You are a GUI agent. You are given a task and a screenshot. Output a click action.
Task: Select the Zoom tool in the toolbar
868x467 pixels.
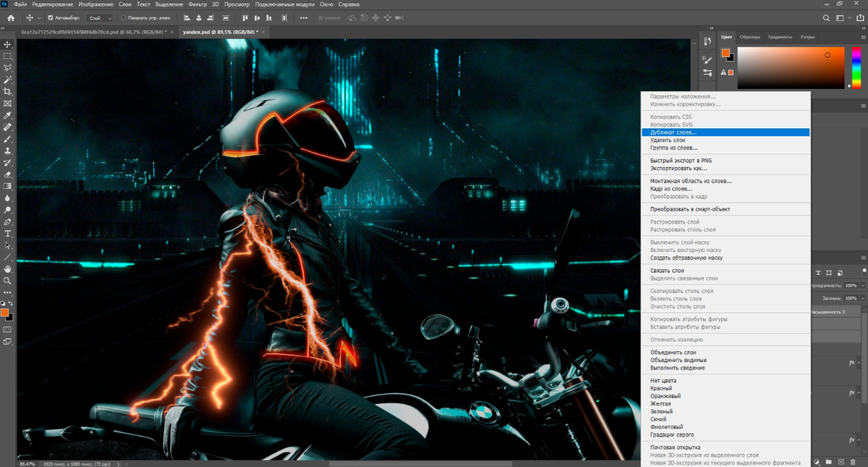(x=8, y=281)
